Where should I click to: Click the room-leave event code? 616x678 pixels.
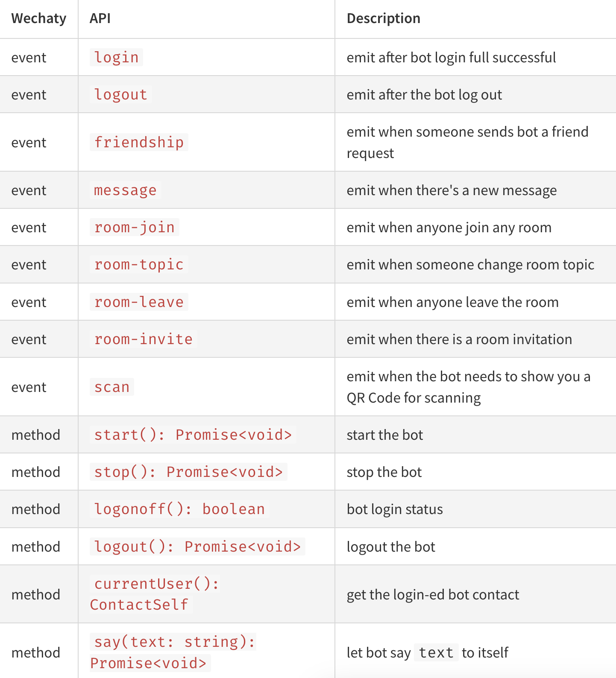point(139,302)
